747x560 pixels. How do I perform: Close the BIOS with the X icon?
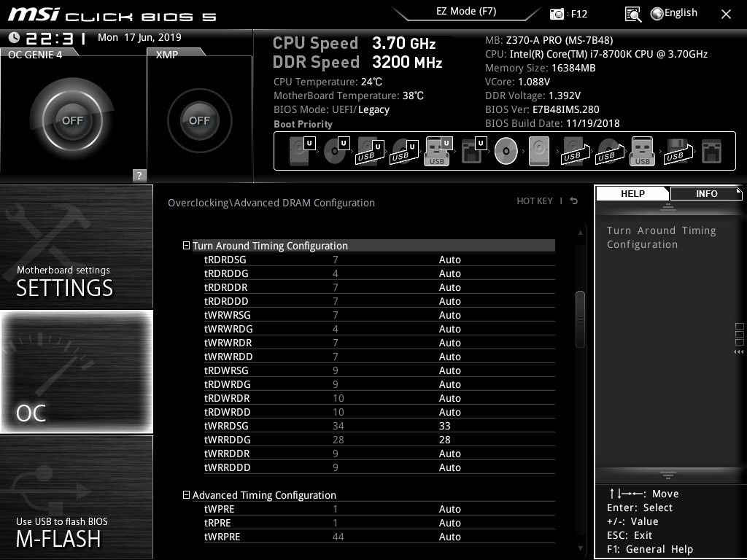pyautogui.click(x=726, y=15)
